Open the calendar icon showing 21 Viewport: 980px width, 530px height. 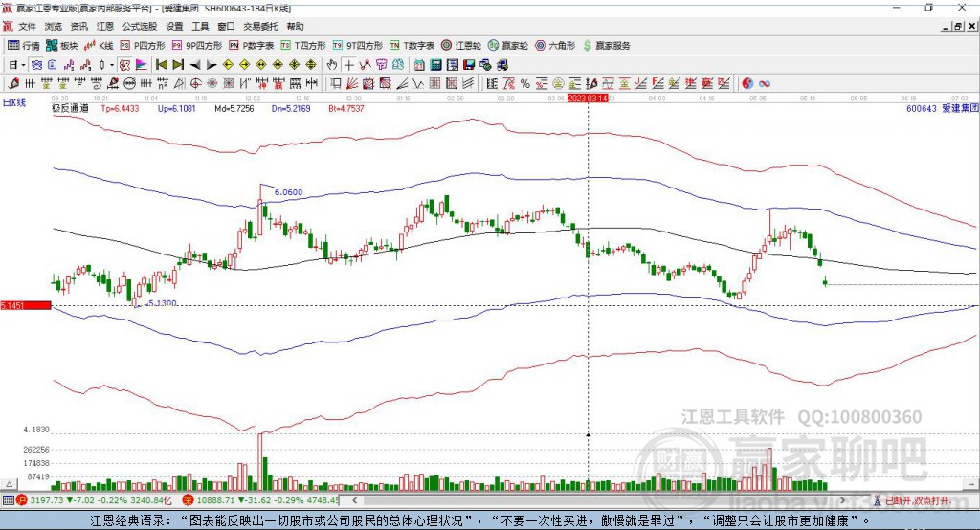[x=419, y=65]
